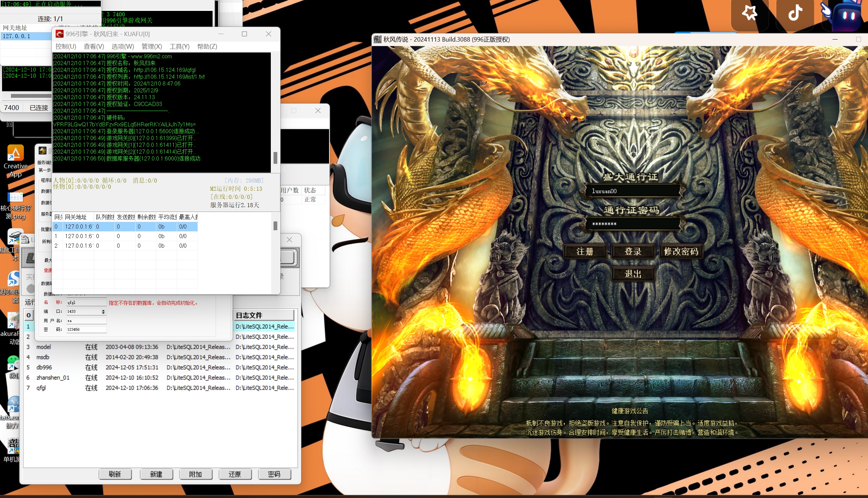Open the Creative App desktop shortcut
This screenshot has width=868, height=498.
[15, 161]
